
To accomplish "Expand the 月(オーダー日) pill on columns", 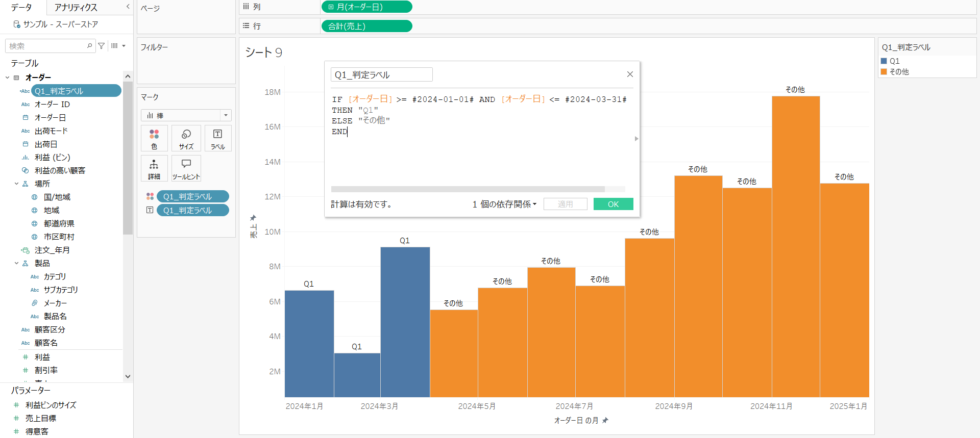I will (331, 7).
